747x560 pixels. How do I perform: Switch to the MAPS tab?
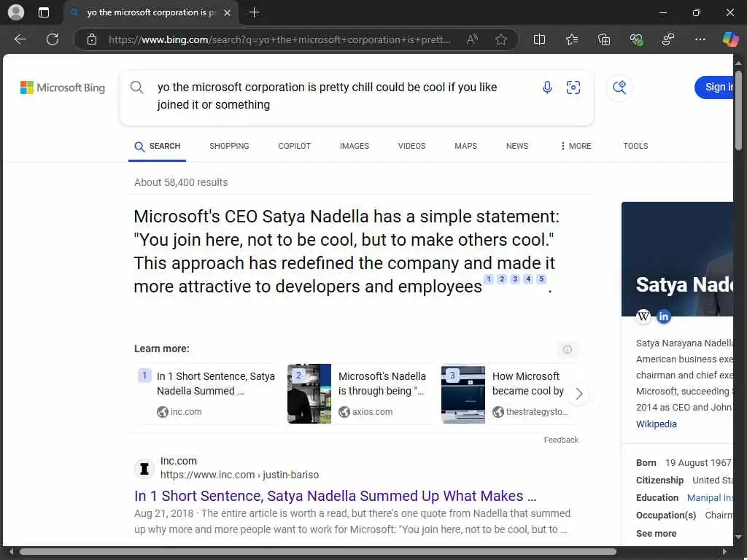(465, 146)
